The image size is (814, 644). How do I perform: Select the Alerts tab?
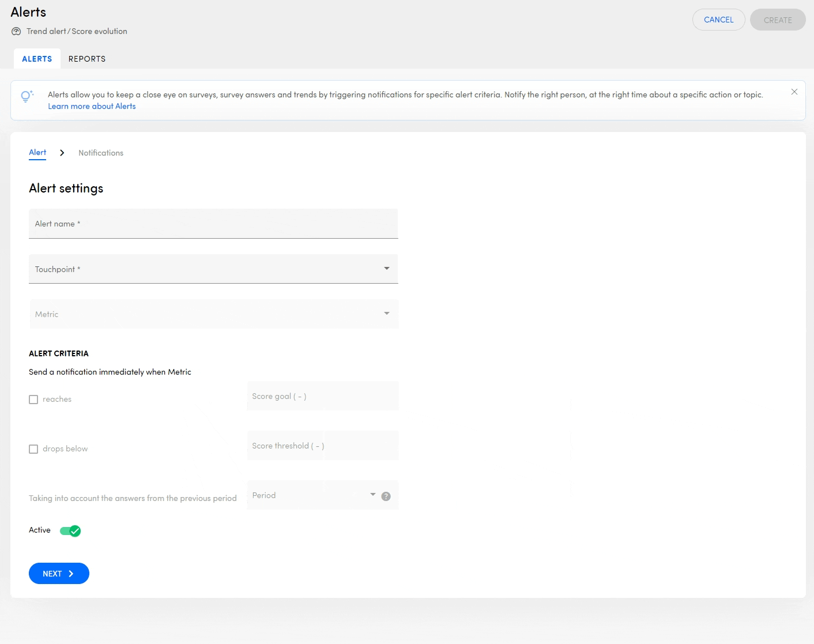37,59
